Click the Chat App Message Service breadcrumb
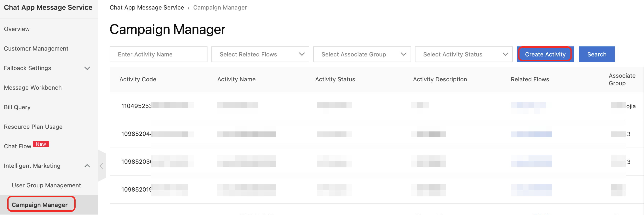 (x=147, y=8)
